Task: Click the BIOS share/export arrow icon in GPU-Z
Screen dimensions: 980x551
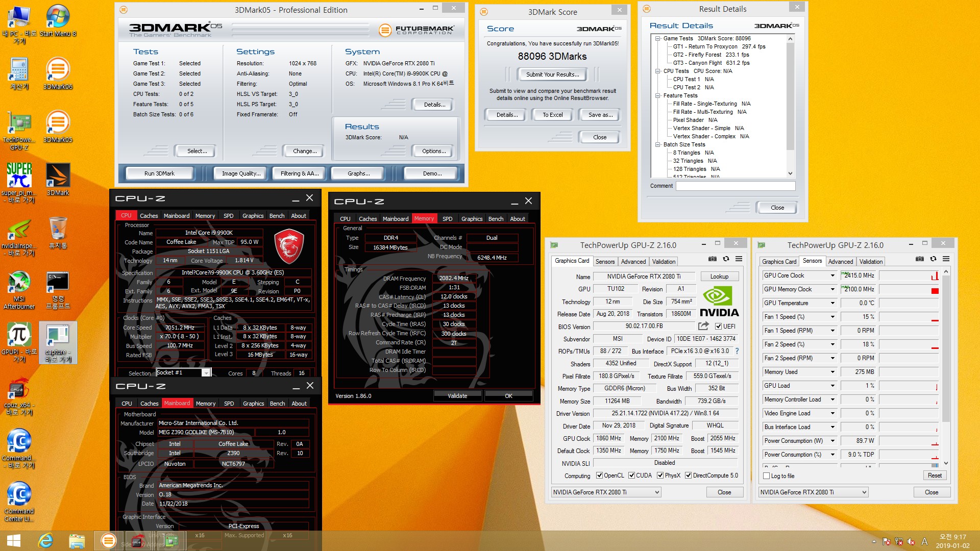Action: click(703, 326)
